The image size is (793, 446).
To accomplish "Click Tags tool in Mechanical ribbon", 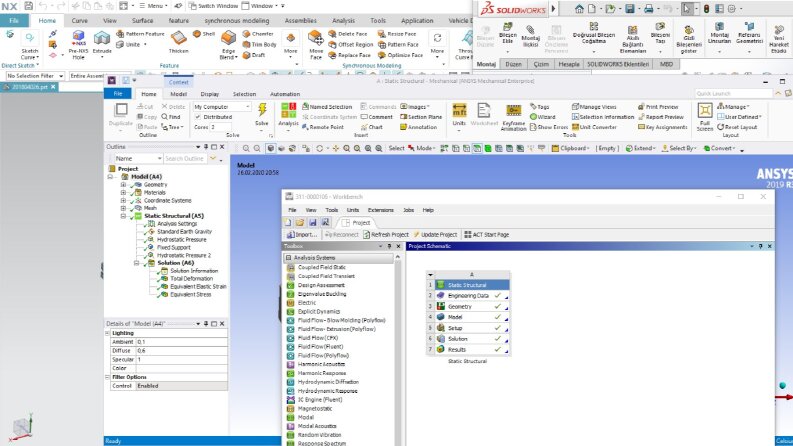I will point(539,107).
